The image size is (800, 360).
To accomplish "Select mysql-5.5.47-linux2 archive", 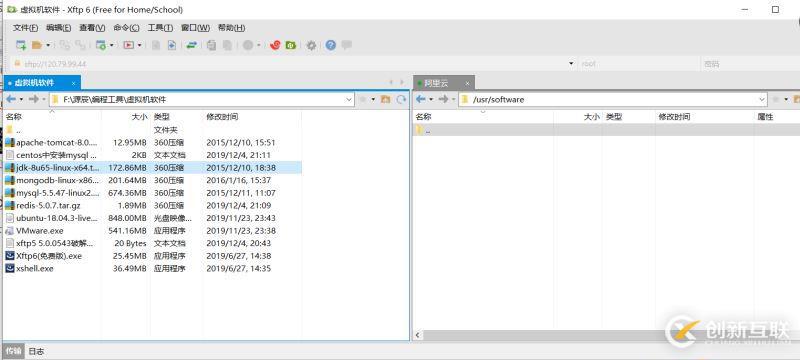I will pos(153,193).
